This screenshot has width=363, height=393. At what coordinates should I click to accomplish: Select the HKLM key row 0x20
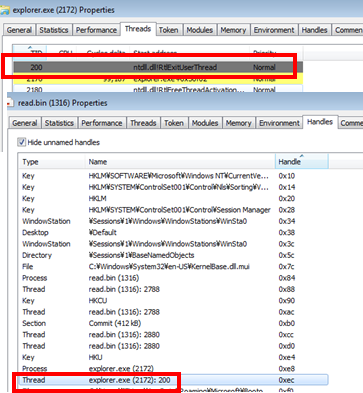[x=173, y=198]
